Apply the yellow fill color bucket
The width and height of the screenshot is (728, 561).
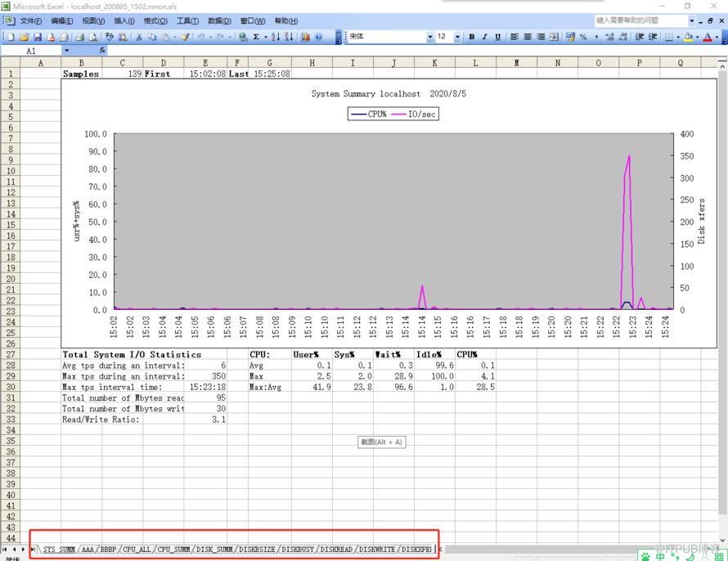point(689,37)
